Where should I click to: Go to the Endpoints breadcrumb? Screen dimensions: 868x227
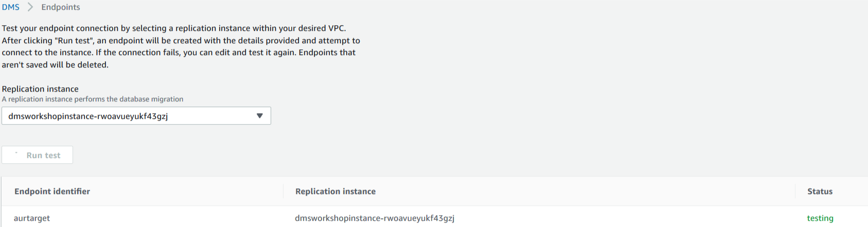pyautogui.click(x=61, y=7)
